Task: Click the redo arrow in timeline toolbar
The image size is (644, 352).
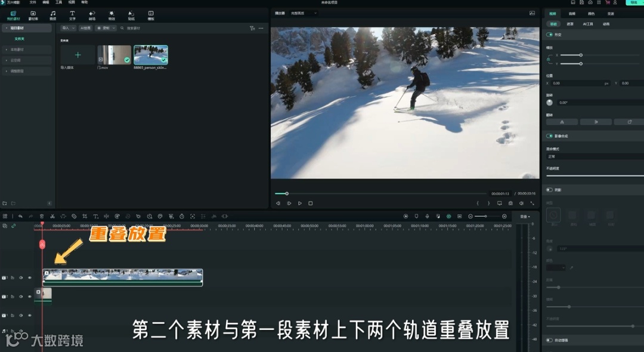Action: [x=31, y=216]
